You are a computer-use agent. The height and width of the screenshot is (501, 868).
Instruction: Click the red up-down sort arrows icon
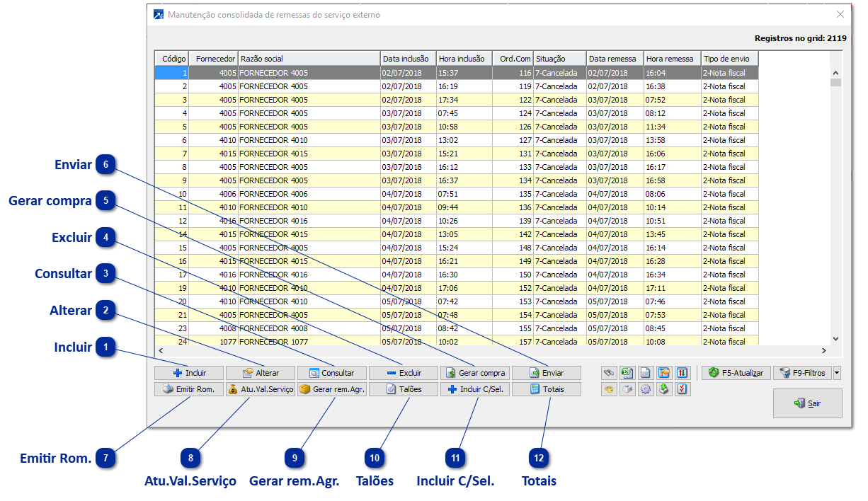tap(683, 373)
